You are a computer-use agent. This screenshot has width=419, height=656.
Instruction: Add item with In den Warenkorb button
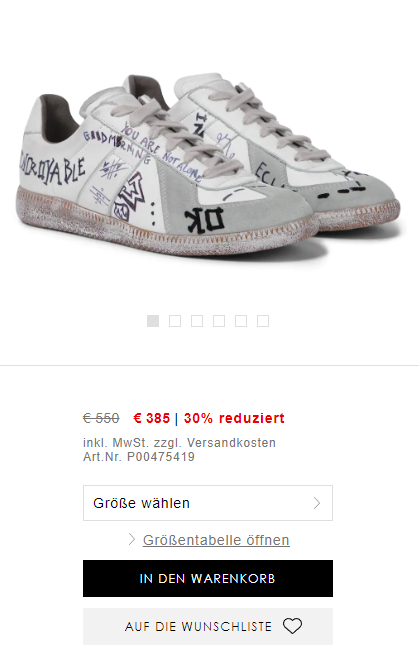point(208,578)
